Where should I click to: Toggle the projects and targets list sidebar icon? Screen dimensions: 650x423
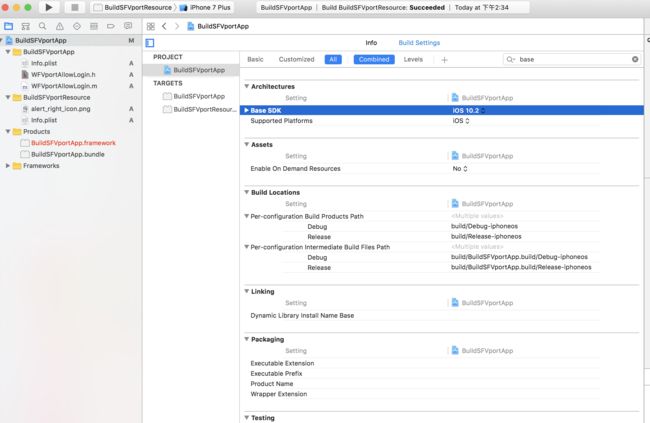[x=150, y=43]
